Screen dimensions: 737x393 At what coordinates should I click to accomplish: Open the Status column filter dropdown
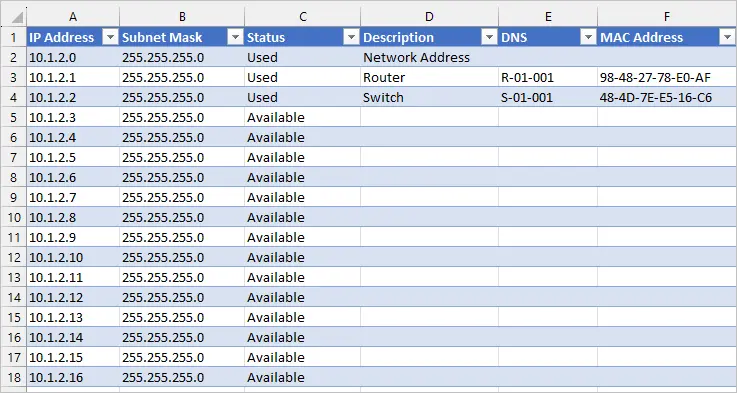coord(351,38)
